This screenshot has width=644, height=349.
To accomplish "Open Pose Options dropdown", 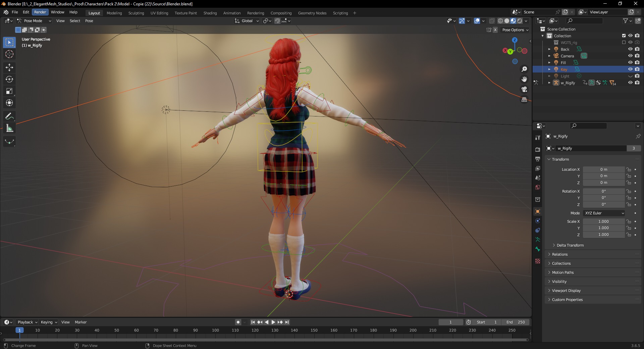I will (x=515, y=30).
